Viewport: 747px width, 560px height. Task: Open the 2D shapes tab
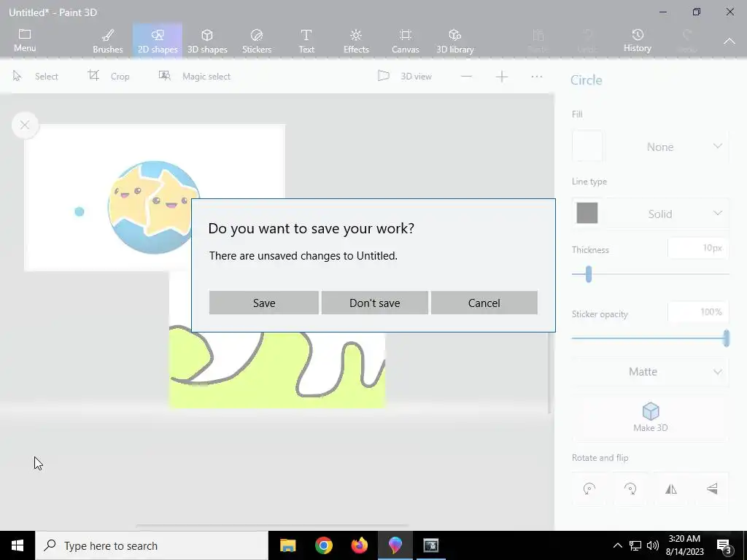click(x=158, y=41)
